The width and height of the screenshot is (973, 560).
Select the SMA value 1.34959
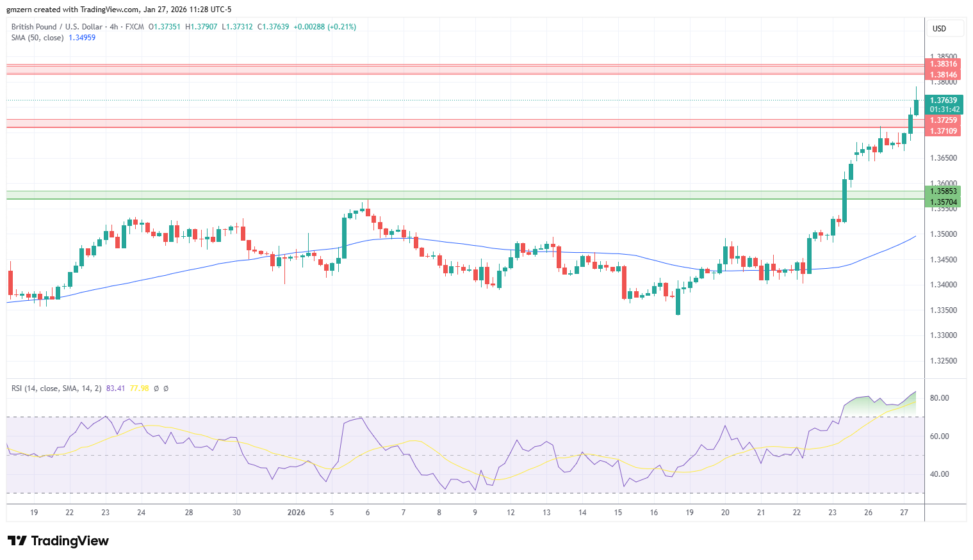click(x=82, y=38)
